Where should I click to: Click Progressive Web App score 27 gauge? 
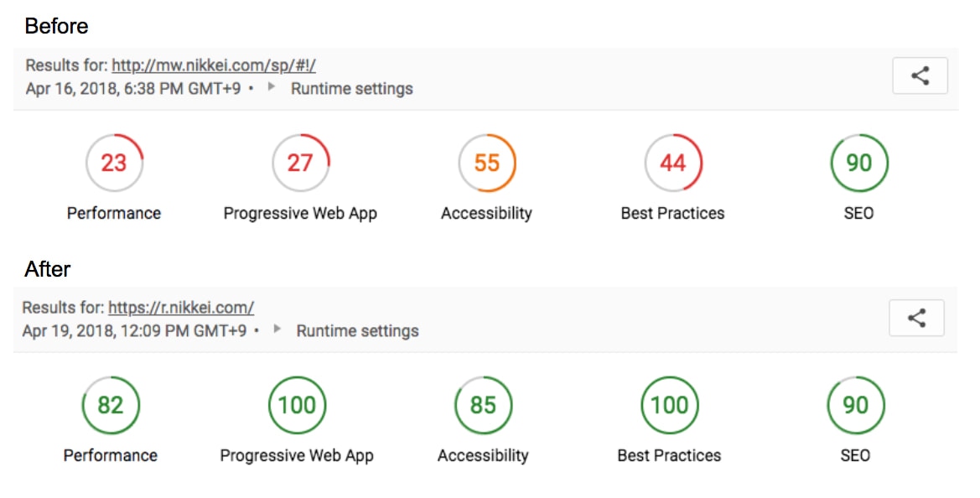tap(300, 163)
